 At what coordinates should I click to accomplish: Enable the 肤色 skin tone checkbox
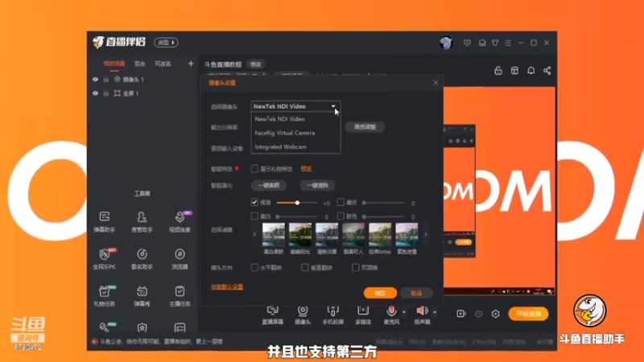click(x=341, y=216)
